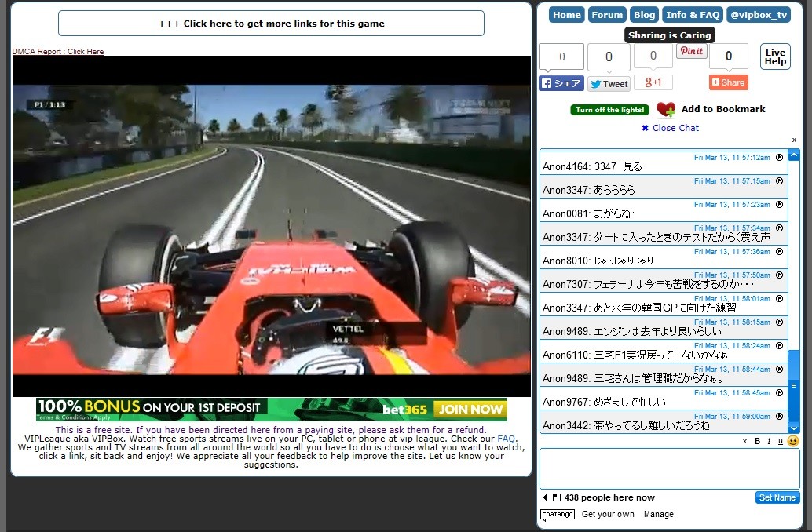The height and width of the screenshot is (532, 812).
Task: Click the Manage link
Action: coord(659,515)
